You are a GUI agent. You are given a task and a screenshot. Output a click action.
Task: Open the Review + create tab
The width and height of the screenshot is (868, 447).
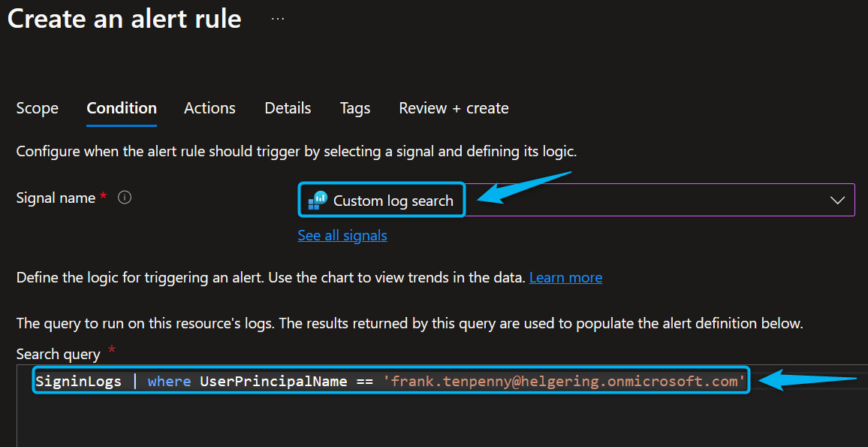[454, 108]
